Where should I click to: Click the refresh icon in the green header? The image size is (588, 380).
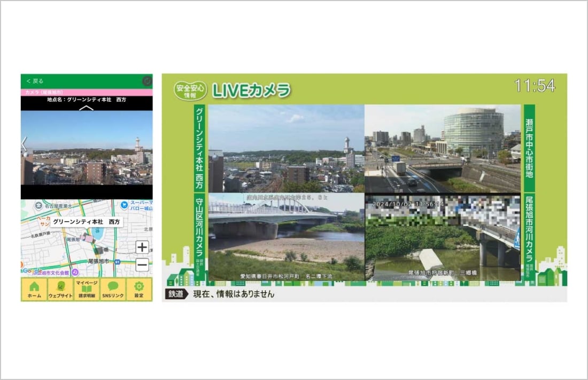[x=147, y=81]
